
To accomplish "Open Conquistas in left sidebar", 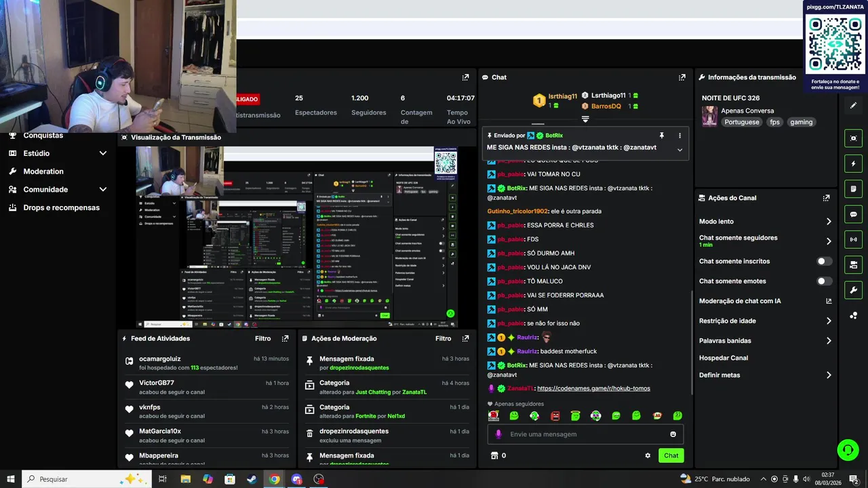I will [43, 135].
